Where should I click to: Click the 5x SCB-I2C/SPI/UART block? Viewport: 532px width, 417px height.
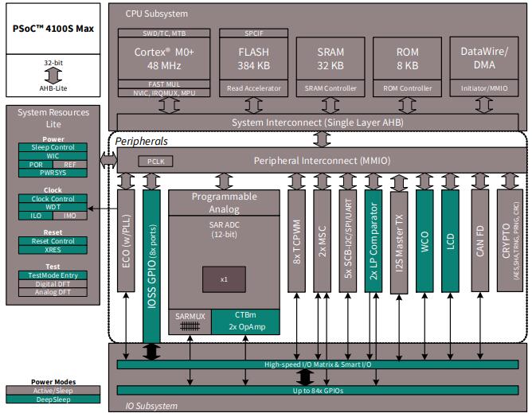click(x=348, y=240)
